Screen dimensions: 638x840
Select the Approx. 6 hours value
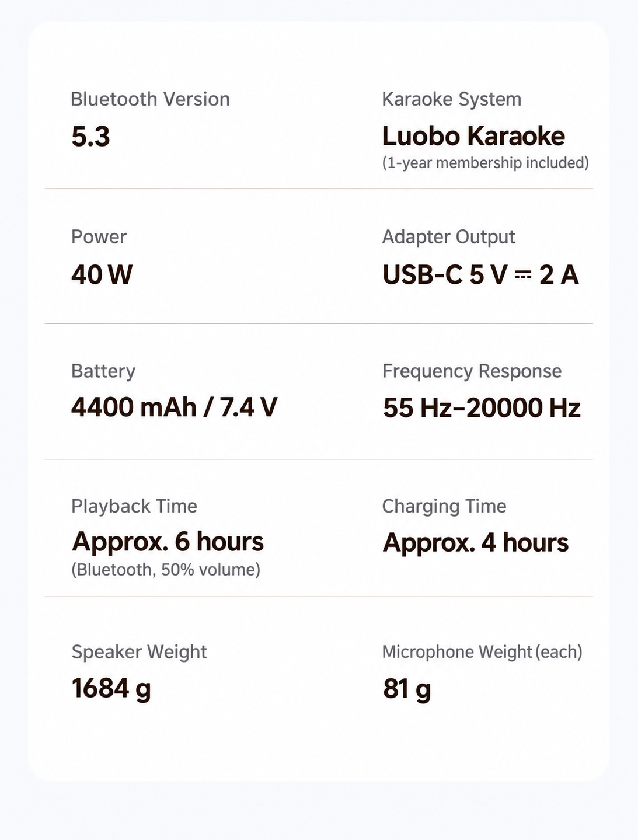168,542
